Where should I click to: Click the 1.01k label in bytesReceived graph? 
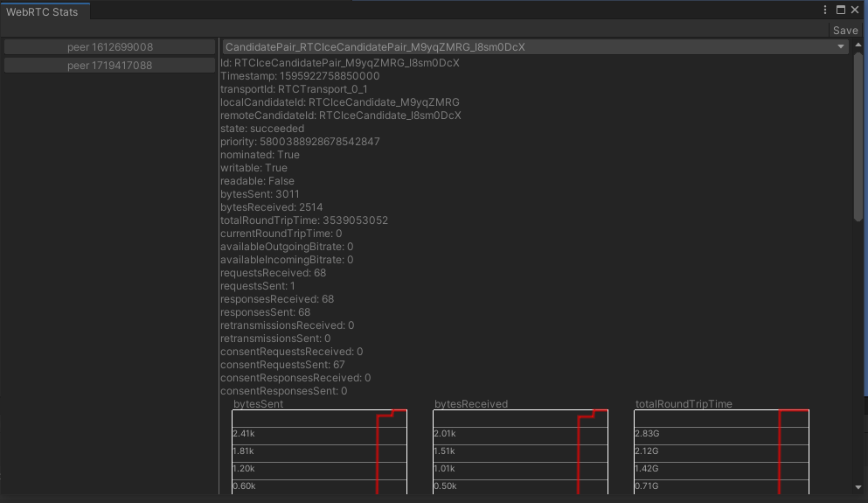(445, 469)
